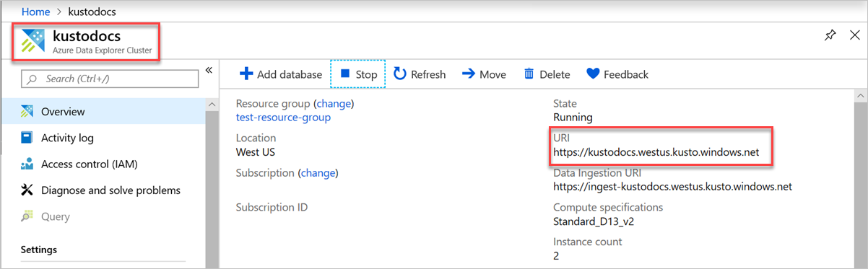This screenshot has height=269, width=868.
Task: Click the square Stop icon
Action: pos(345,74)
